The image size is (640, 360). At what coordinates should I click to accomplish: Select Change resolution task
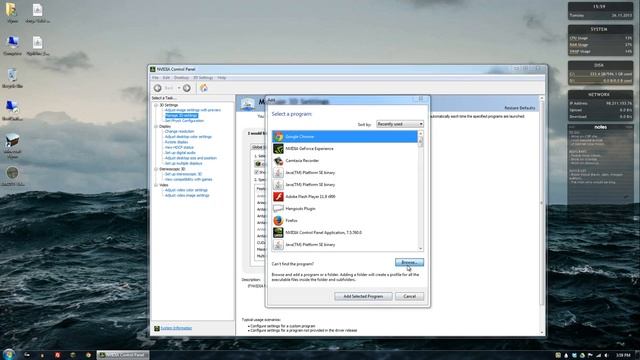[179, 131]
